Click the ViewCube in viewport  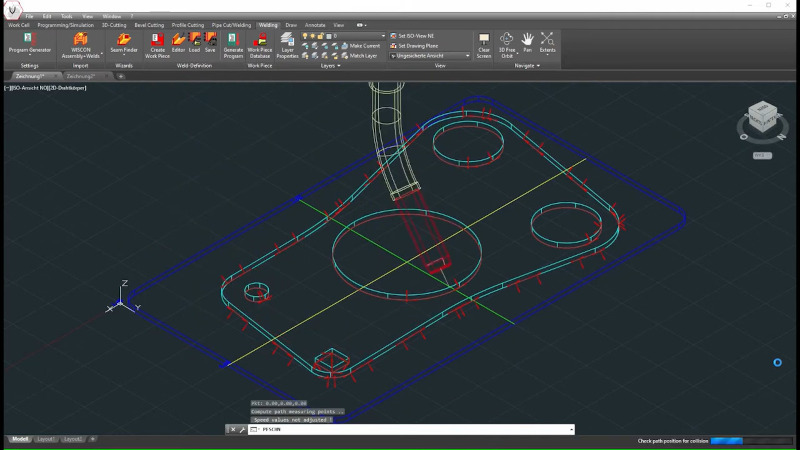click(x=762, y=116)
